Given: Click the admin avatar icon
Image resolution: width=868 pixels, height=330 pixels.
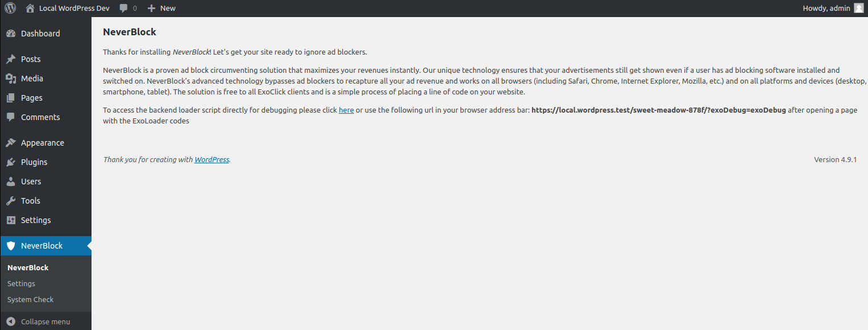Looking at the screenshot, I should coord(858,8).
